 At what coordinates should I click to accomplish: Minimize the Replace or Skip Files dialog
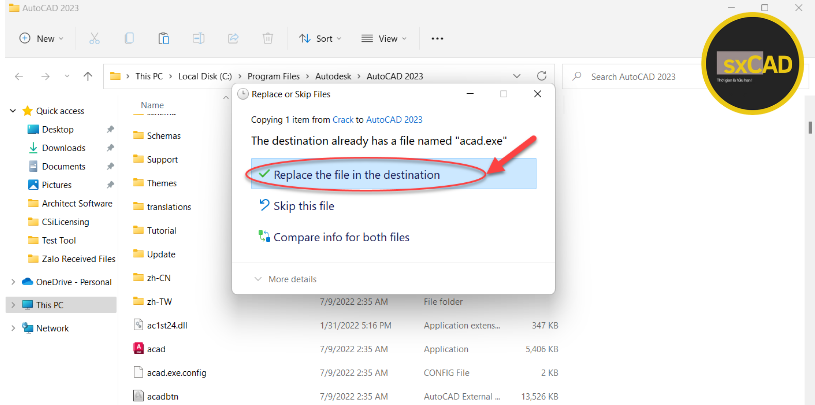(x=469, y=94)
